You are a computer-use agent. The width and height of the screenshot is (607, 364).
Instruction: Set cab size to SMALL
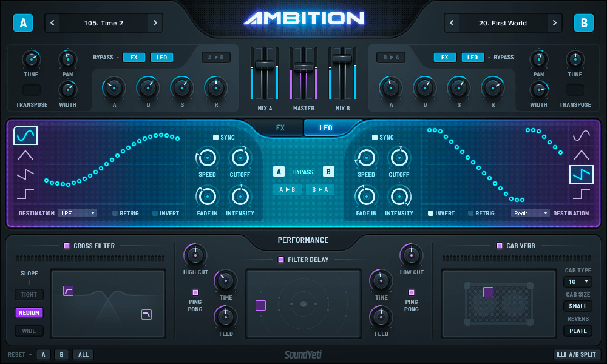pyautogui.click(x=578, y=306)
